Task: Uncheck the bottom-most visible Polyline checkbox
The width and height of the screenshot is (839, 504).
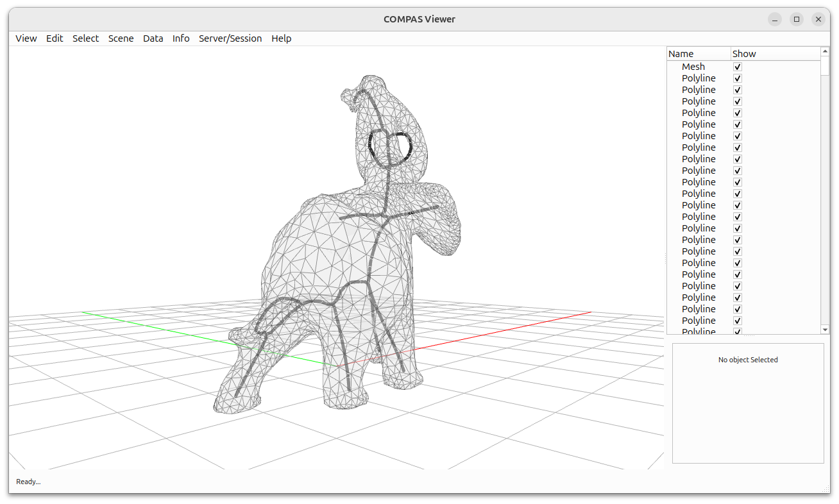Action: pyautogui.click(x=737, y=332)
